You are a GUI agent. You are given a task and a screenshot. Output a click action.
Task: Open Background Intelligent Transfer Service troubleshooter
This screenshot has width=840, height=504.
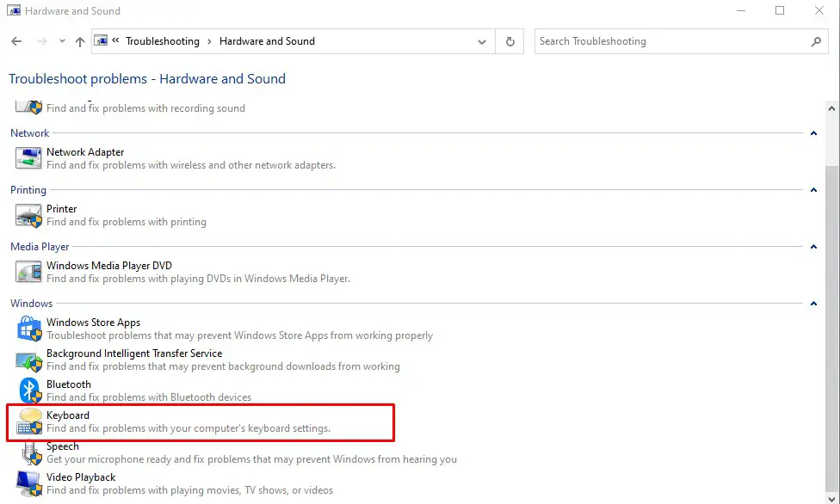[134, 353]
